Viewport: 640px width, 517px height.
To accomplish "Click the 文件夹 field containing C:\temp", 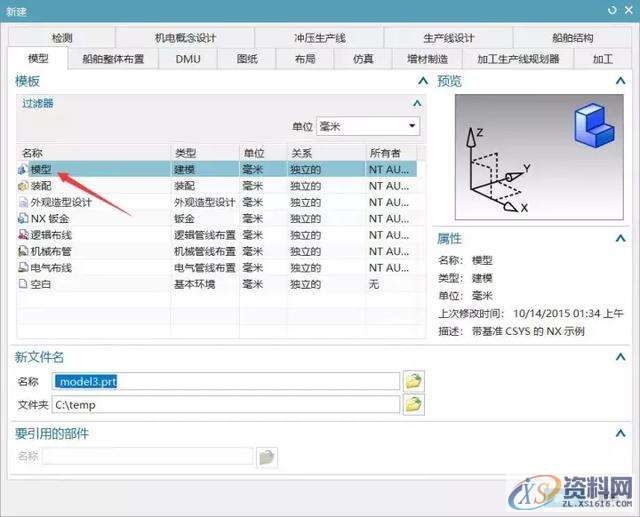I will tap(226, 405).
